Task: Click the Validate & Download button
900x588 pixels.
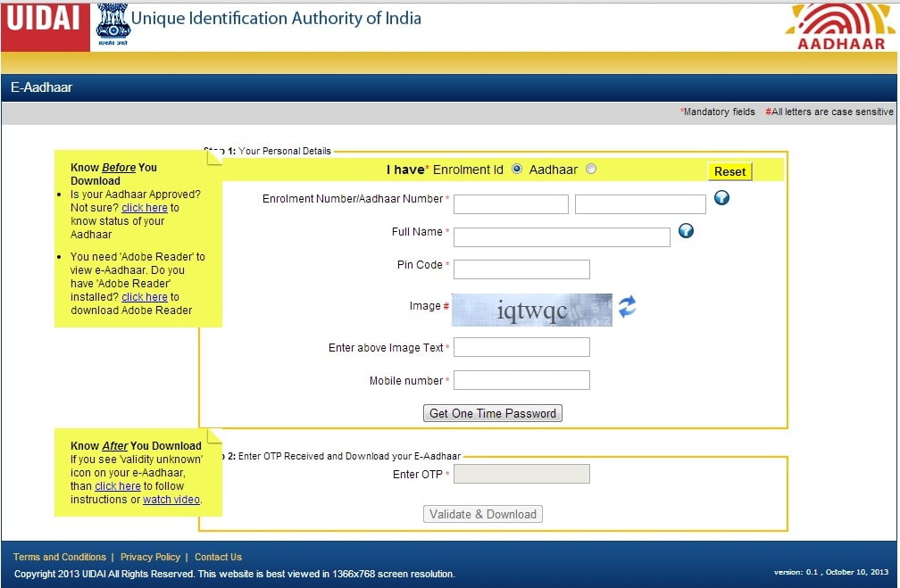Action: pyautogui.click(x=483, y=514)
